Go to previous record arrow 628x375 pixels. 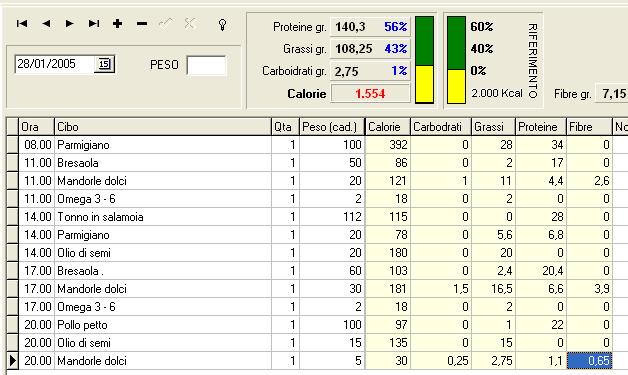coord(46,24)
